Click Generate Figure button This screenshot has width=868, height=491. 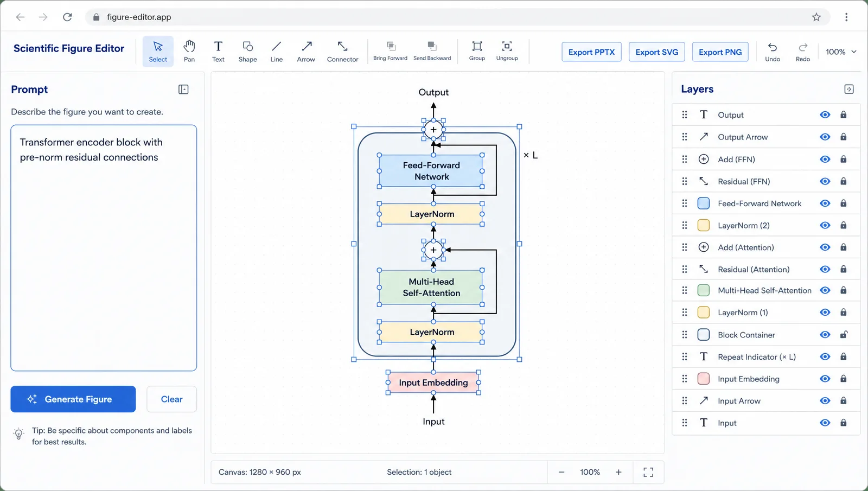[73, 399]
